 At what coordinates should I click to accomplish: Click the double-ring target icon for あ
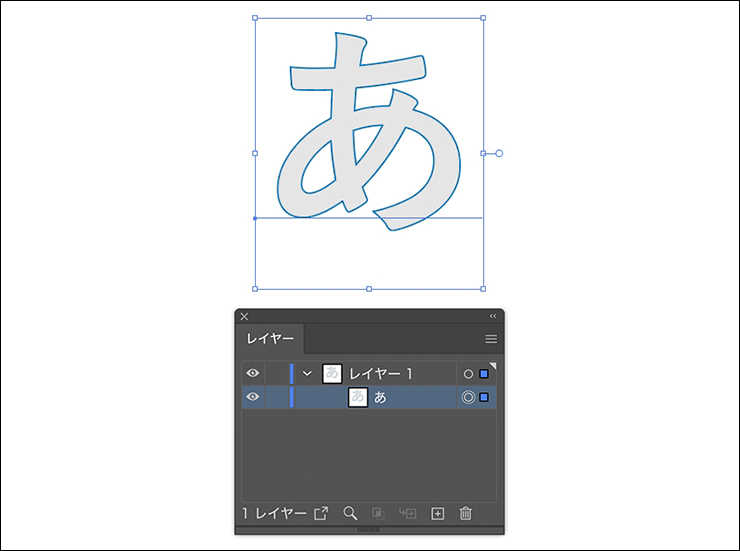click(x=467, y=397)
